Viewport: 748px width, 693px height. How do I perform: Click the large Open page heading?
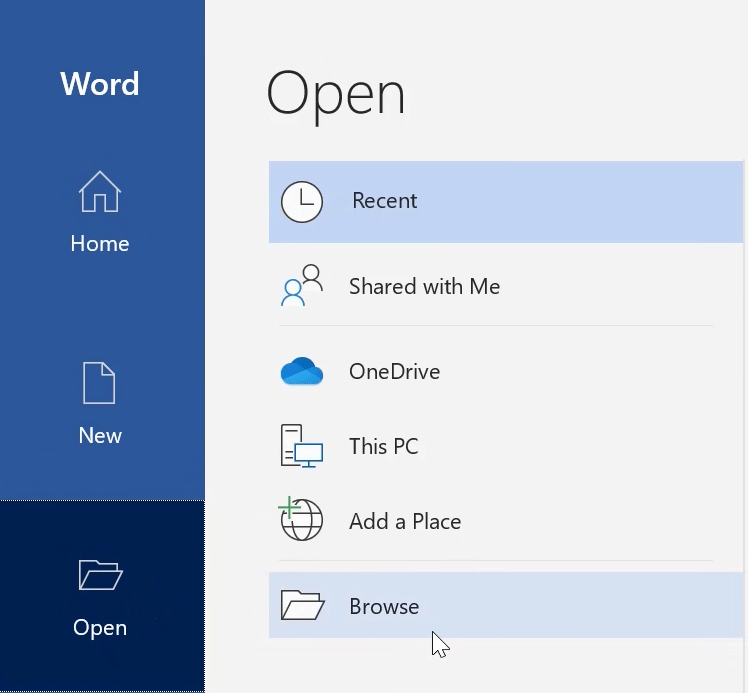(336, 95)
